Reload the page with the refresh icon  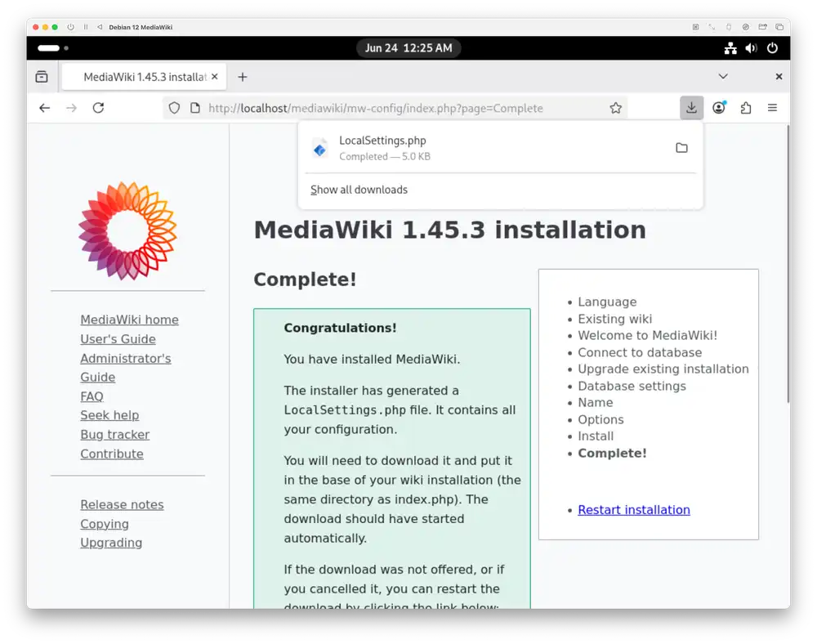click(99, 108)
